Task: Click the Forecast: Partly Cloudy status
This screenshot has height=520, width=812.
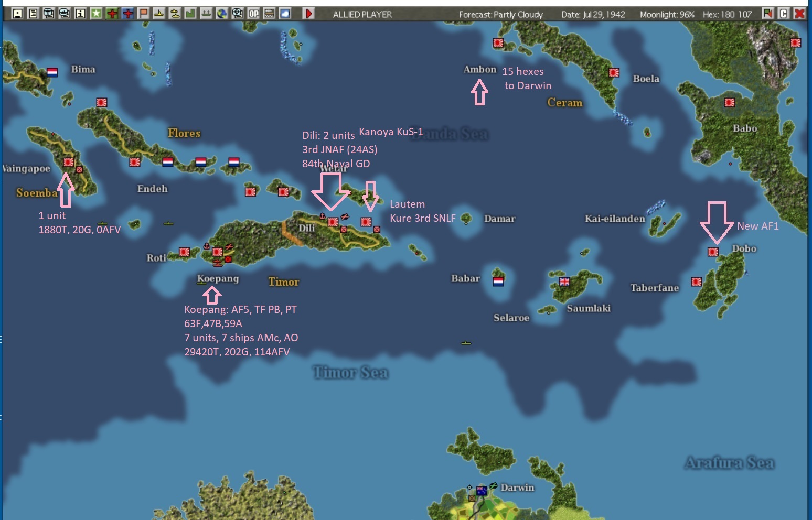Action: coord(501,14)
